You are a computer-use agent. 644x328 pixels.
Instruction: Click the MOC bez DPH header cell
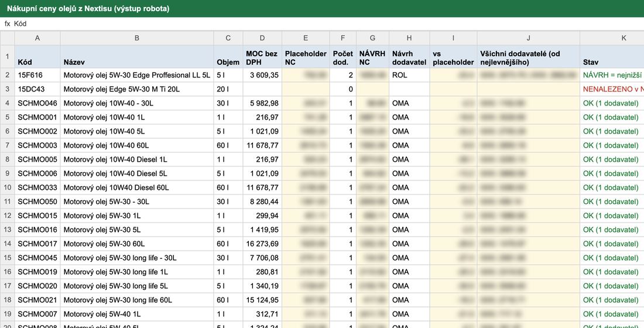[x=262, y=57]
